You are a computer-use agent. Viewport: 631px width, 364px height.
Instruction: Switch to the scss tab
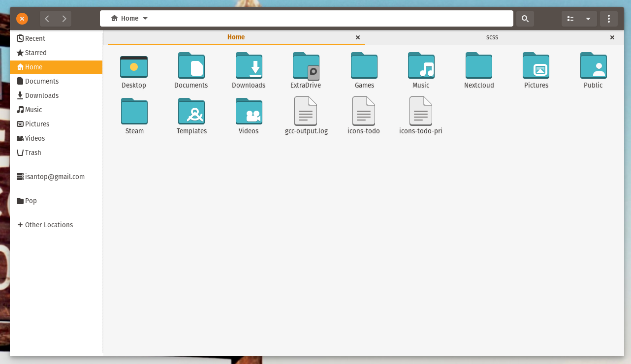pyautogui.click(x=492, y=37)
